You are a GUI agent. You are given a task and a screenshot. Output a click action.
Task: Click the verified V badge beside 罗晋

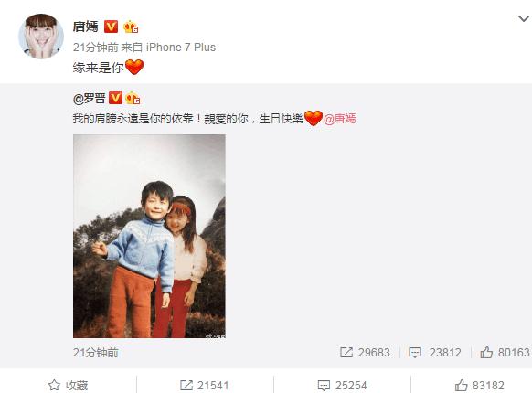click(x=115, y=98)
